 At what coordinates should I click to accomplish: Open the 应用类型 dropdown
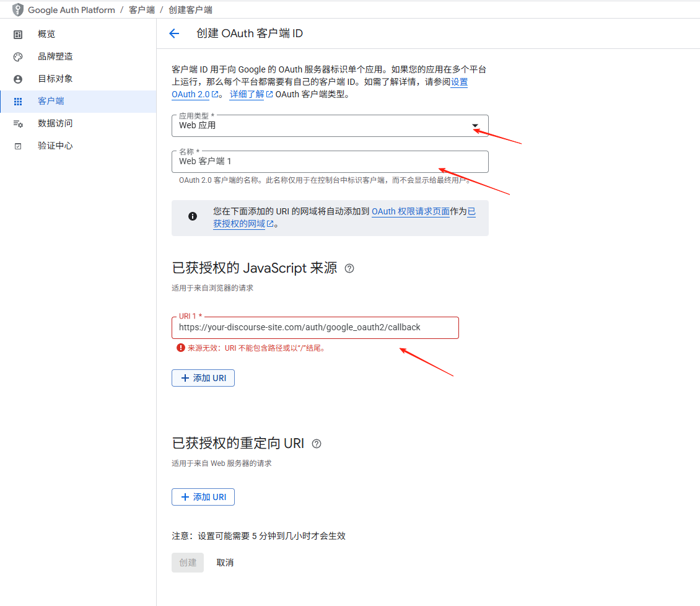point(330,126)
